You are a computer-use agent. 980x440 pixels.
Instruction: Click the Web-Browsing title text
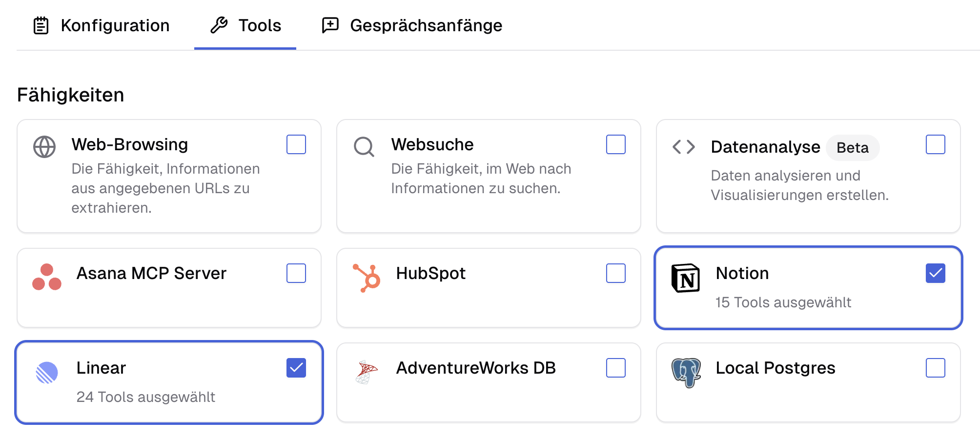129,144
